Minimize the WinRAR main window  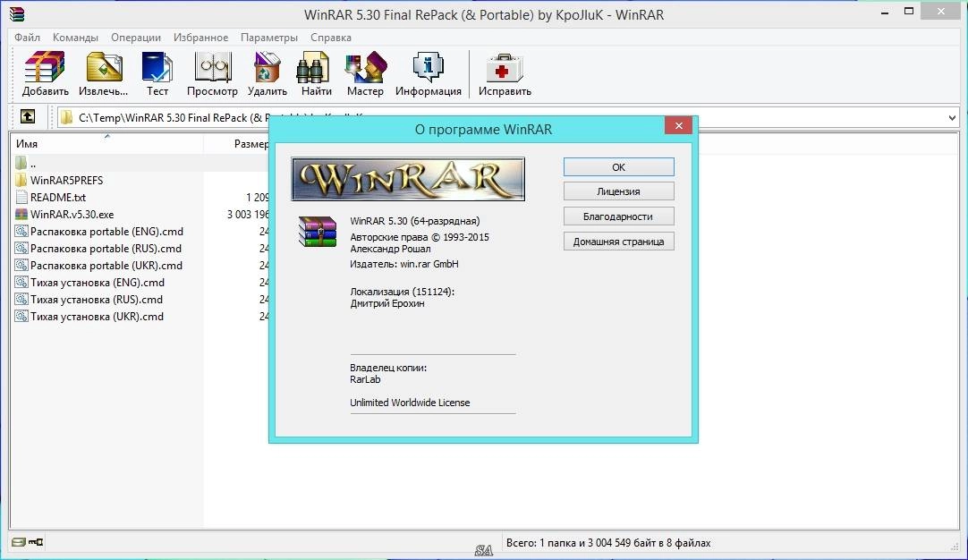(885, 13)
